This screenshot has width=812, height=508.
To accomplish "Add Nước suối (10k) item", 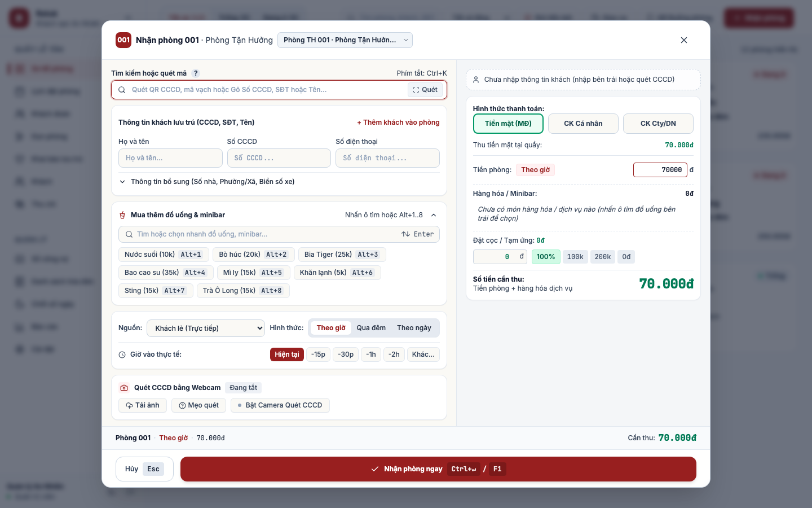I will click(164, 255).
